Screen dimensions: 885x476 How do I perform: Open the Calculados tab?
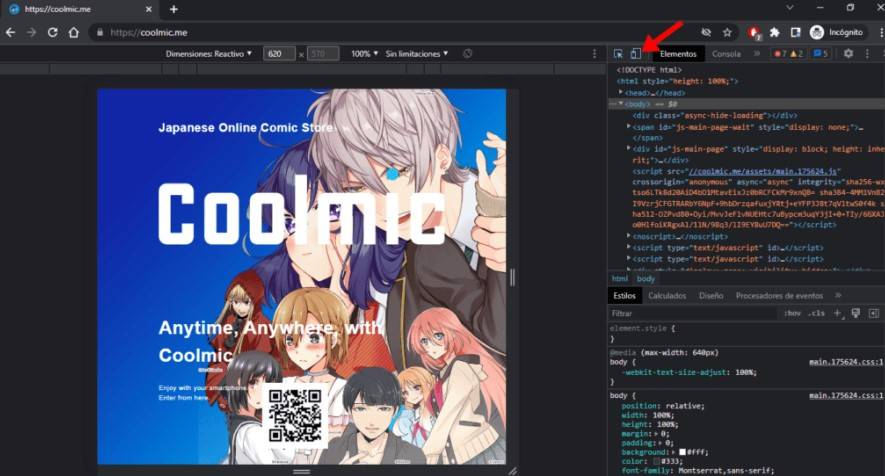(667, 295)
